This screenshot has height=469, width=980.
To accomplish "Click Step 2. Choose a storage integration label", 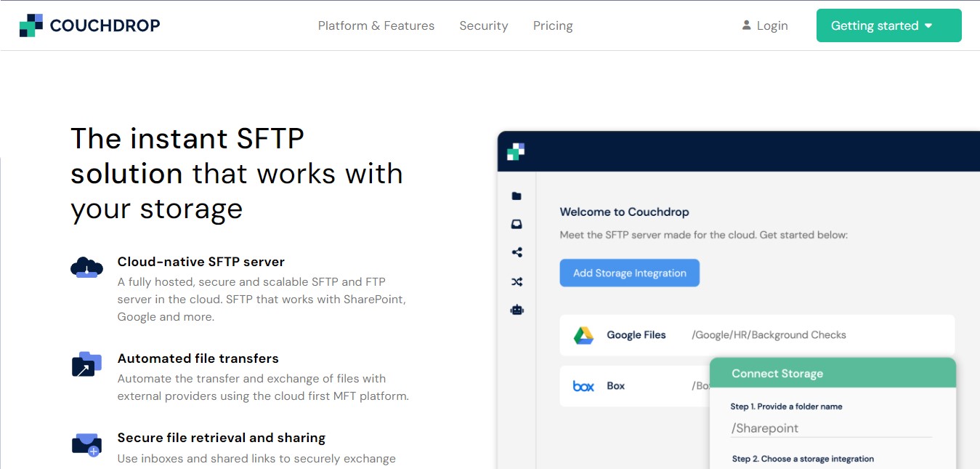I will tap(803, 459).
